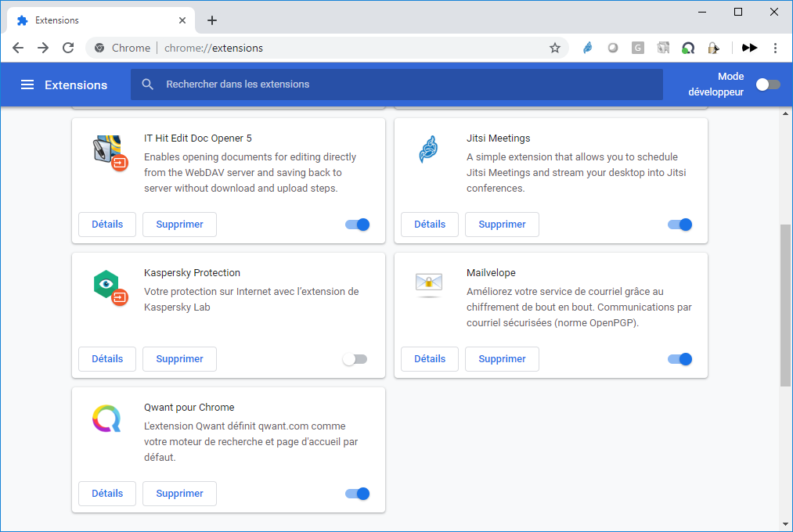
Task: Reload the extensions page
Action: (68, 48)
